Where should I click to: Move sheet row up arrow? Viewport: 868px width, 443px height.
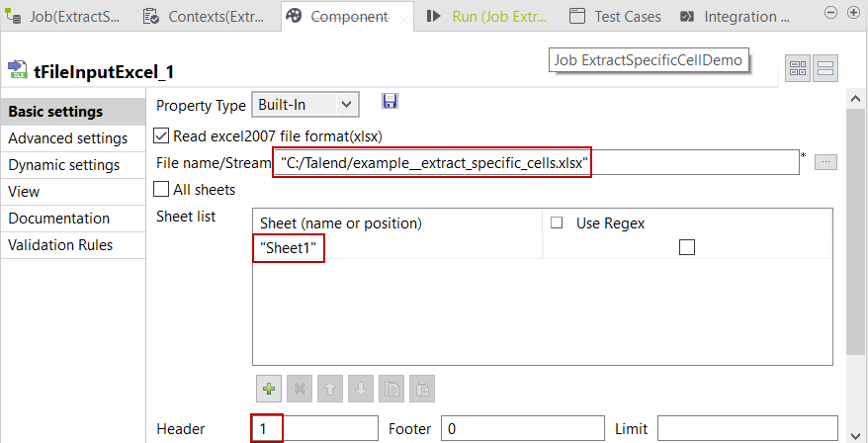point(329,389)
